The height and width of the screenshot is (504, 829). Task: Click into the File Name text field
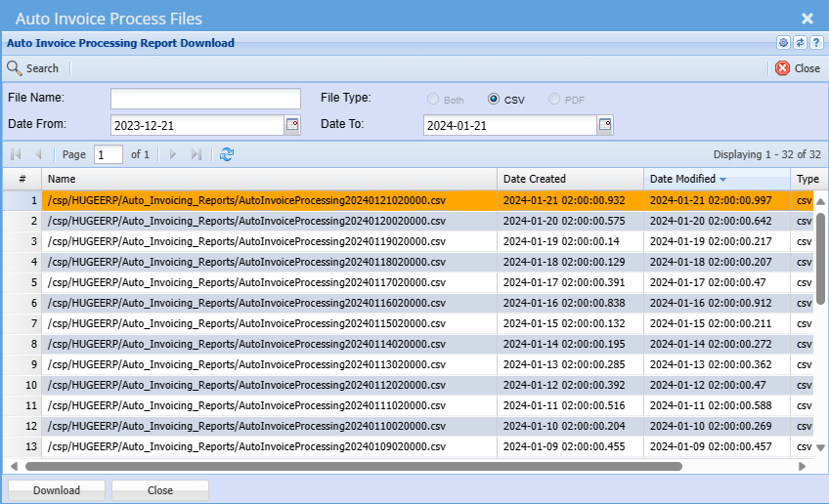click(x=205, y=99)
